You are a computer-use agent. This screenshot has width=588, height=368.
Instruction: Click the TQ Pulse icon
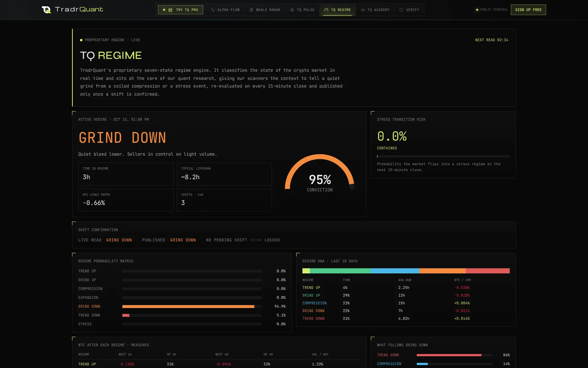click(292, 10)
